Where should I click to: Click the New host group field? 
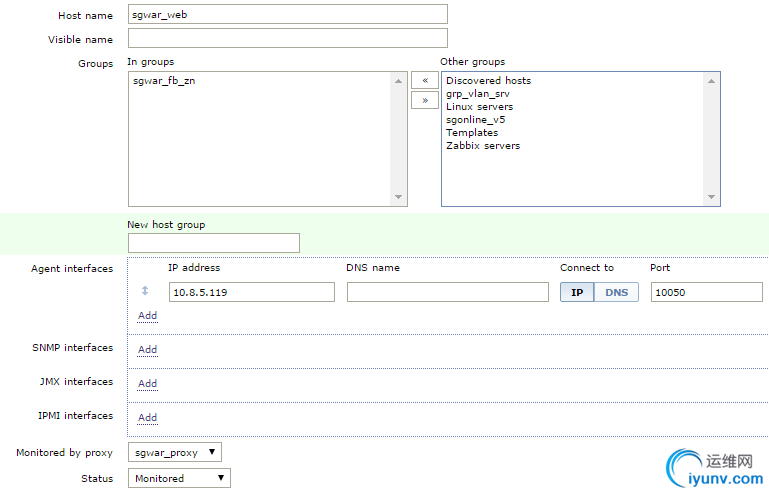click(214, 243)
